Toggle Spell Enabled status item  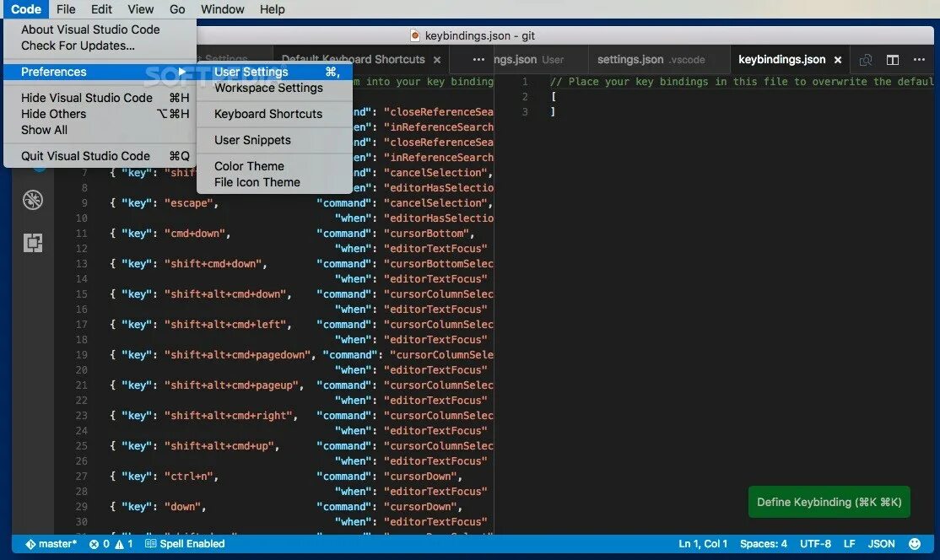click(186, 544)
